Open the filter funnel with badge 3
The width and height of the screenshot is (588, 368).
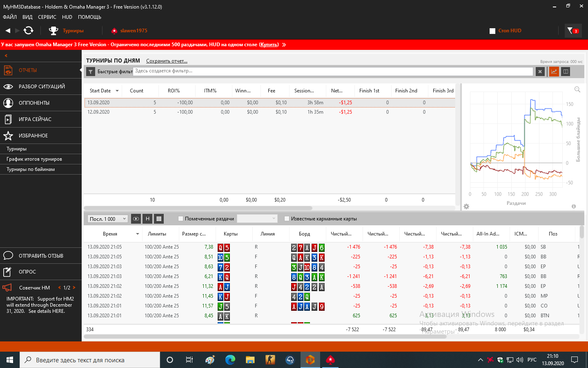coord(572,31)
